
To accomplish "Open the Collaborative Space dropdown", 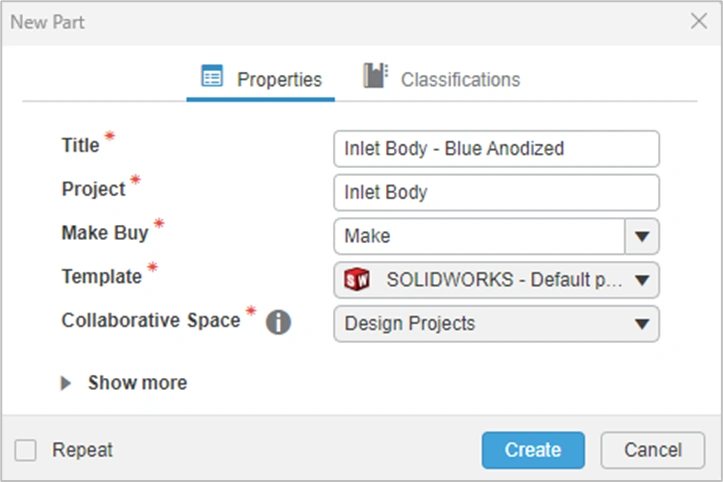I will coord(642,323).
